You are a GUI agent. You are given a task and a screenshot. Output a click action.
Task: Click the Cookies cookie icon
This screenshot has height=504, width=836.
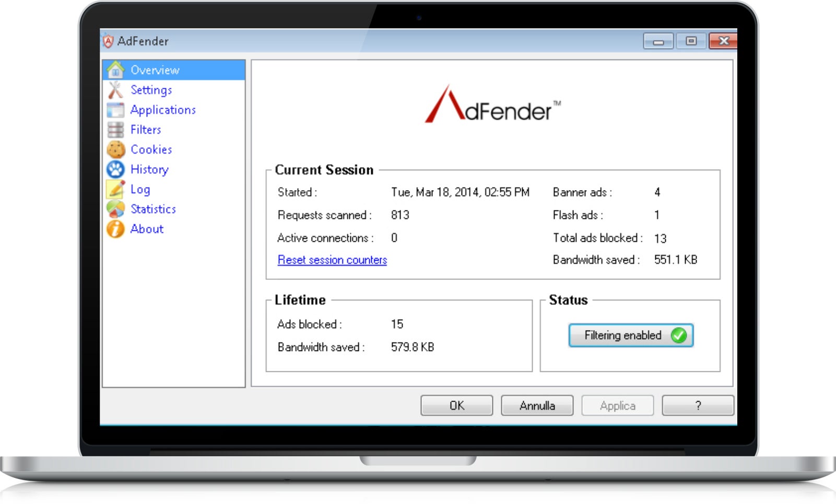pos(115,149)
